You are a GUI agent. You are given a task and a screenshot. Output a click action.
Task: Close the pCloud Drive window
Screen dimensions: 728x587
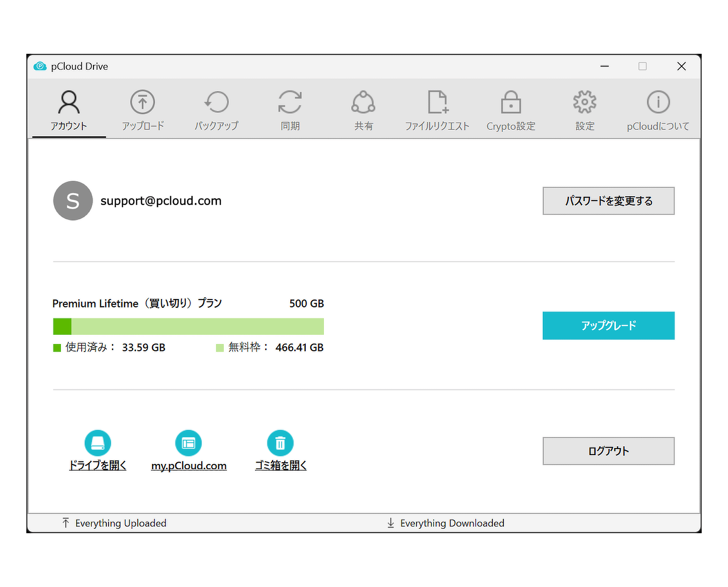681,66
